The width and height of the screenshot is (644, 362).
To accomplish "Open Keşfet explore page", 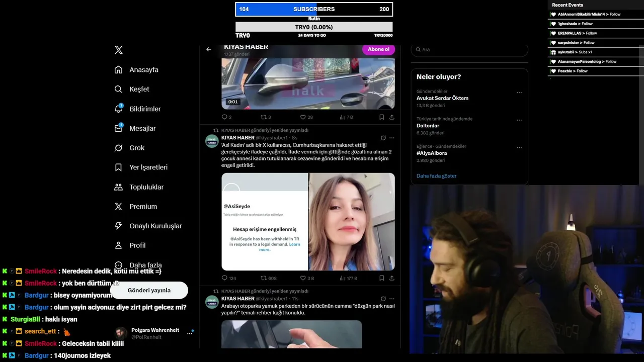I will coord(132,89).
